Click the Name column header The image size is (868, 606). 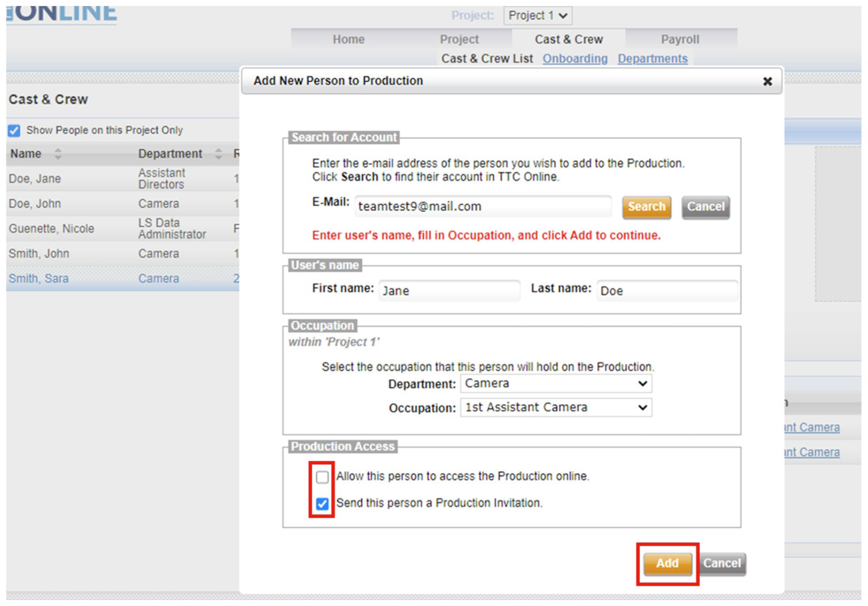(26, 154)
